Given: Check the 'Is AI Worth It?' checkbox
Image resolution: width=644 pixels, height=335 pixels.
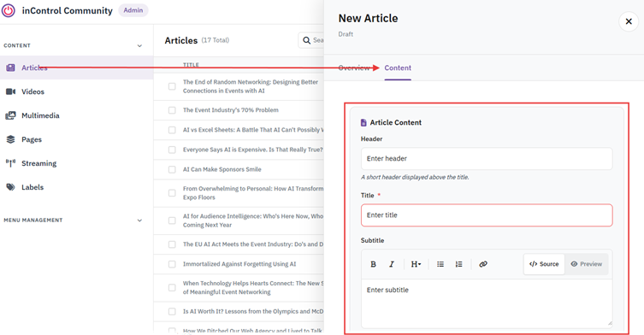Looking at the screenshot, I should (x=172, y=311).
